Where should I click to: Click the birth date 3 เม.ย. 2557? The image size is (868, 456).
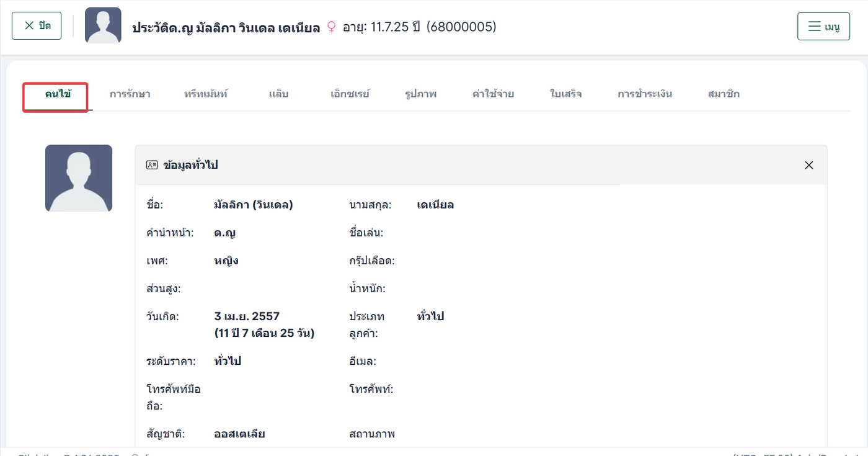pos(247,316)
